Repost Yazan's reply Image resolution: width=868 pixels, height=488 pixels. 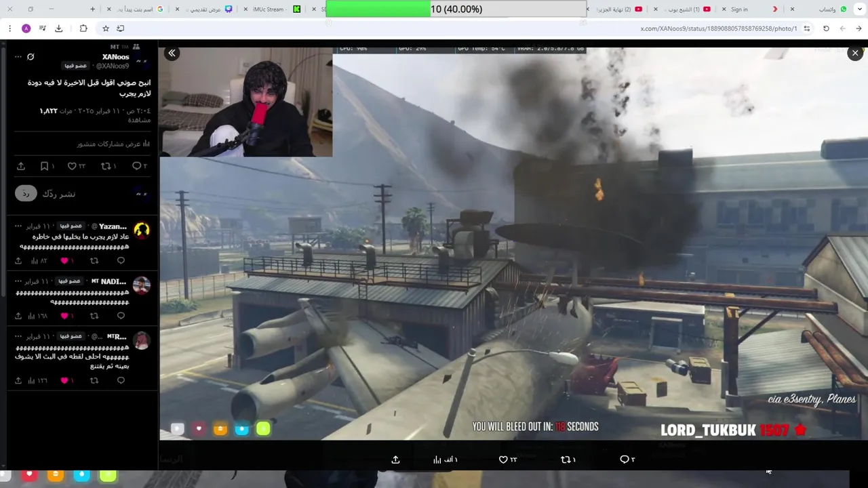pos(94,260)
